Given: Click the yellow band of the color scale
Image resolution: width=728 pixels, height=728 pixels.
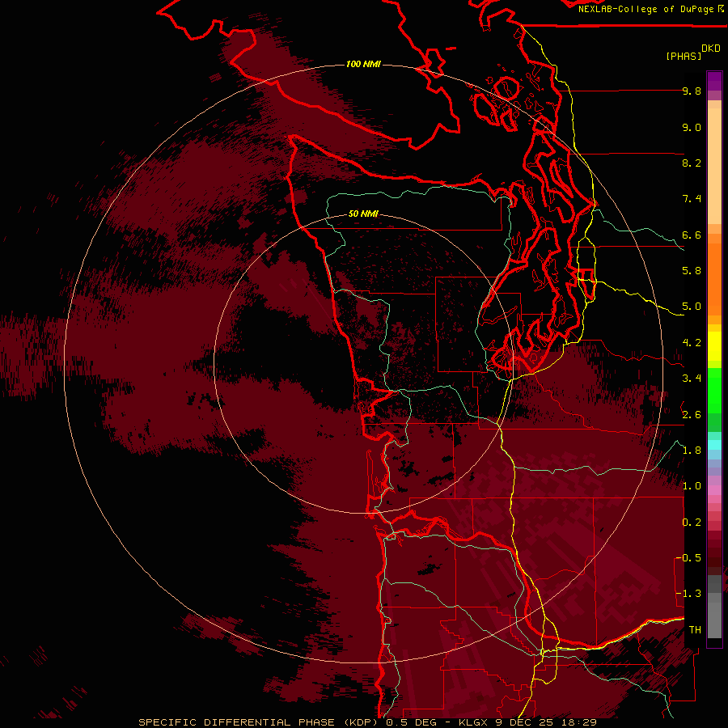Looking at the screenshot, I should pyautogui.click(x=714, y=346).
